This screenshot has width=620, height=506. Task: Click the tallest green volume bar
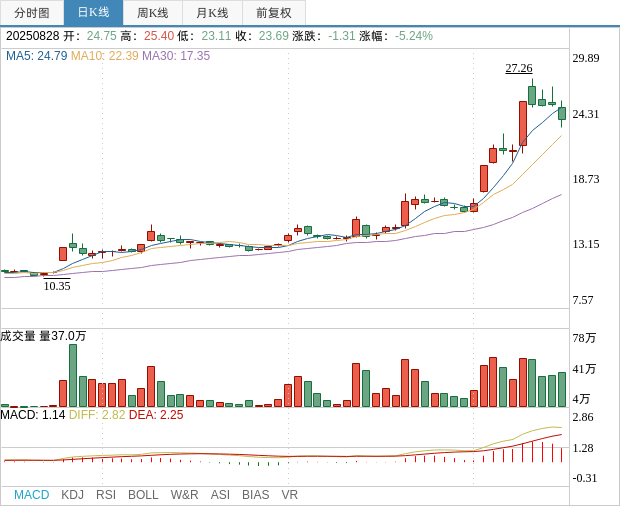point(73,376)
